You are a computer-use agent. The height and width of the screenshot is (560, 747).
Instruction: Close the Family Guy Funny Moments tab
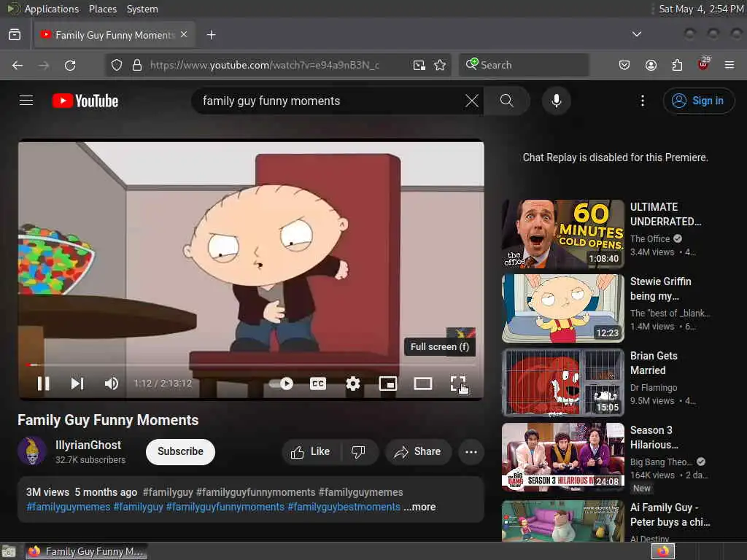pyautogui.click(x=184, y=34)
